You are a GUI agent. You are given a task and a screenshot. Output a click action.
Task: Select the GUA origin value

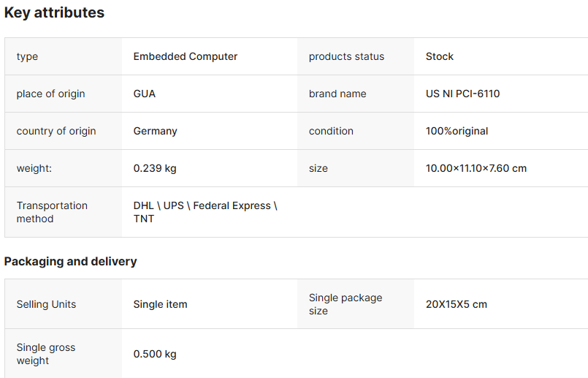(x=145, y=94)
